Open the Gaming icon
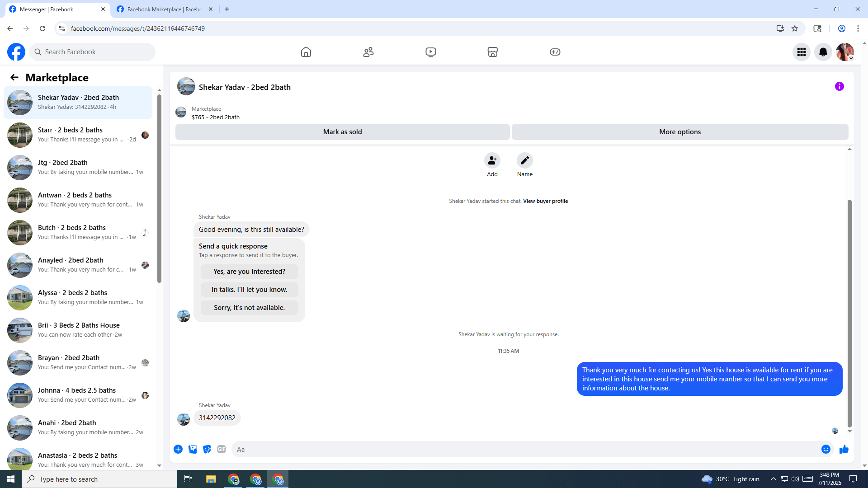868x488 pixels. (555, 52)
